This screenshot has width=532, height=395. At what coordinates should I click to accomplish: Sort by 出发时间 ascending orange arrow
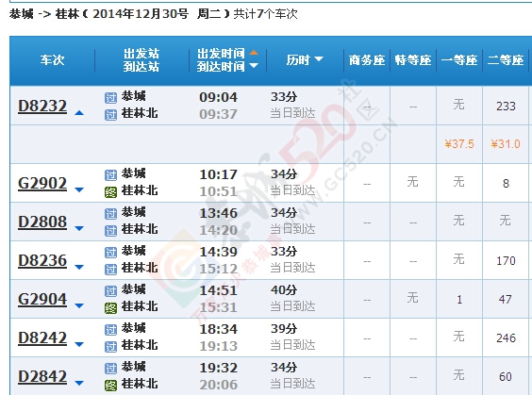[254, 53]
